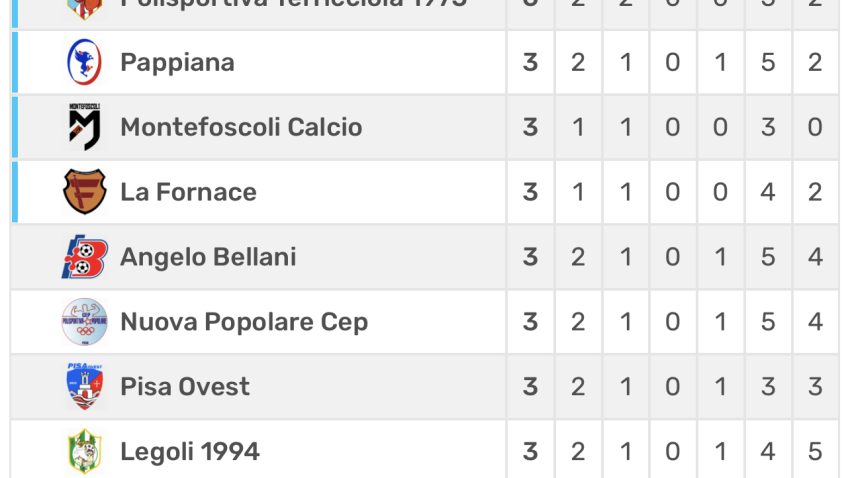Click Montefoscoli Calcio goals scored value 3
The height and width of the screenshot is (478, 850).
pyautogui.click(x=768, y=127)
